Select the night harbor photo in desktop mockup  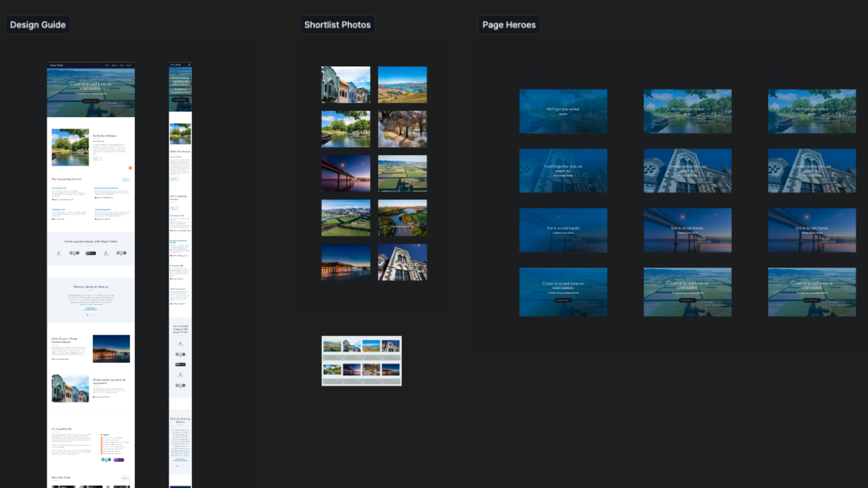pos(111,349)
